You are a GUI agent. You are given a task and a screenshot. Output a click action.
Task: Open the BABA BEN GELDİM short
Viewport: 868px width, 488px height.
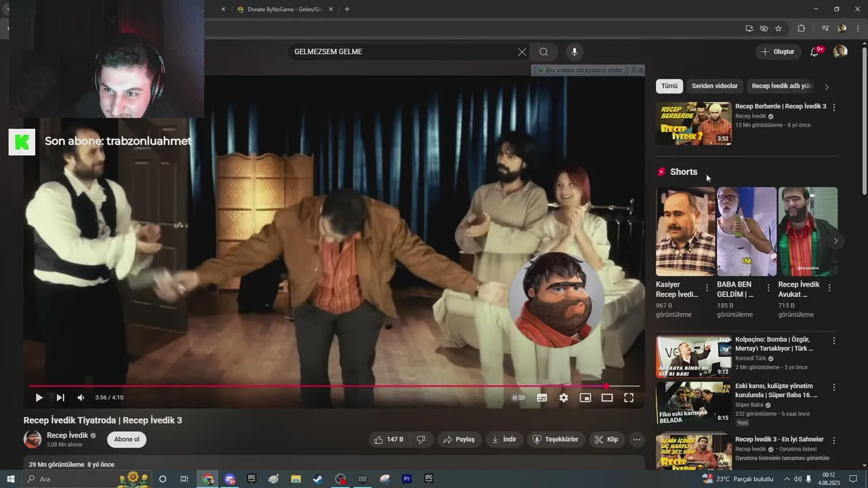click(747, 232)
